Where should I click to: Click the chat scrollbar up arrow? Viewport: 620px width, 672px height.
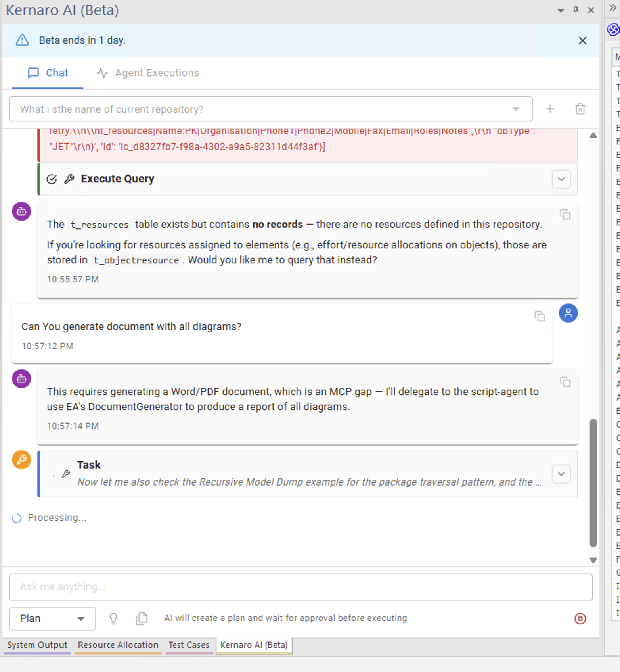click(593, 136)
